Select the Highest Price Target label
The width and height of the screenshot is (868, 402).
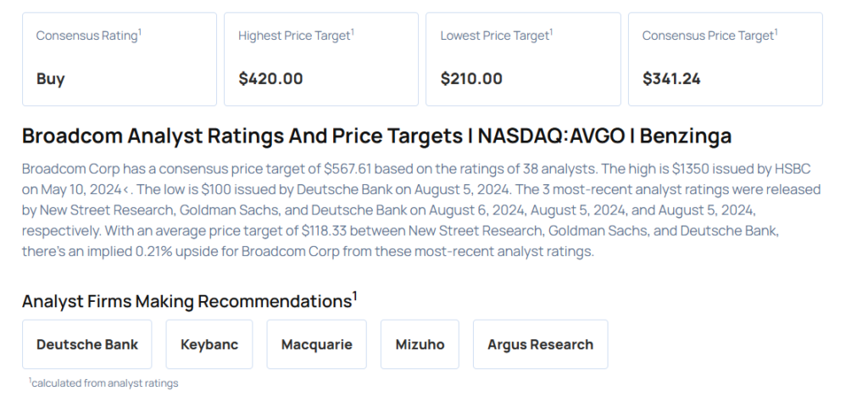point(295,36)
